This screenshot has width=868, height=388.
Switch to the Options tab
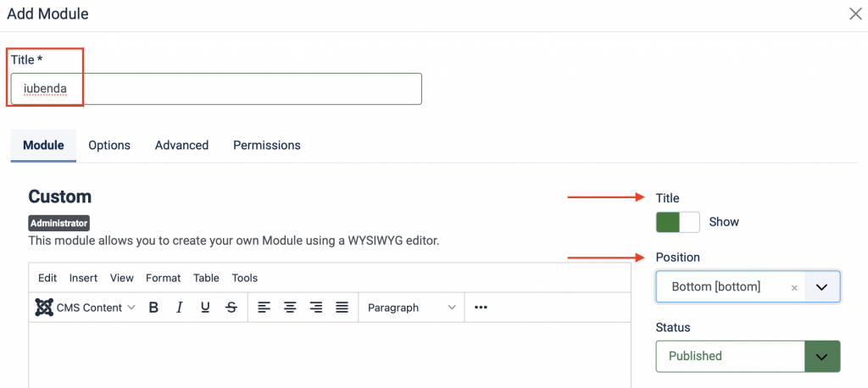point(109,145)
